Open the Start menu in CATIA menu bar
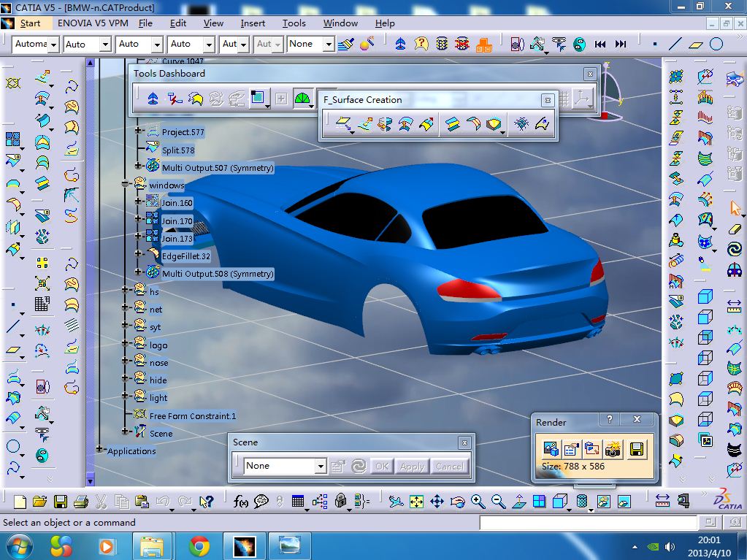The width and height of the screenshot is (747, 560). tap(30, 23)
